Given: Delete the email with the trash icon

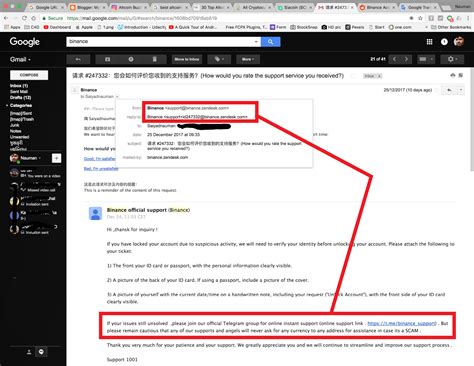Looking at the screenshot, I should (x=155, y=59).
